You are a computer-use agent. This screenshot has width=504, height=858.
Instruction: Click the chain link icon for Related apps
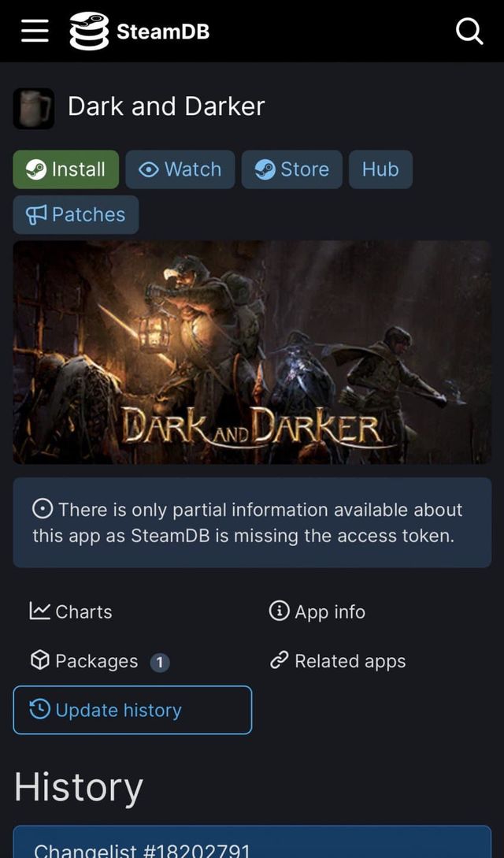pos(279,660)
